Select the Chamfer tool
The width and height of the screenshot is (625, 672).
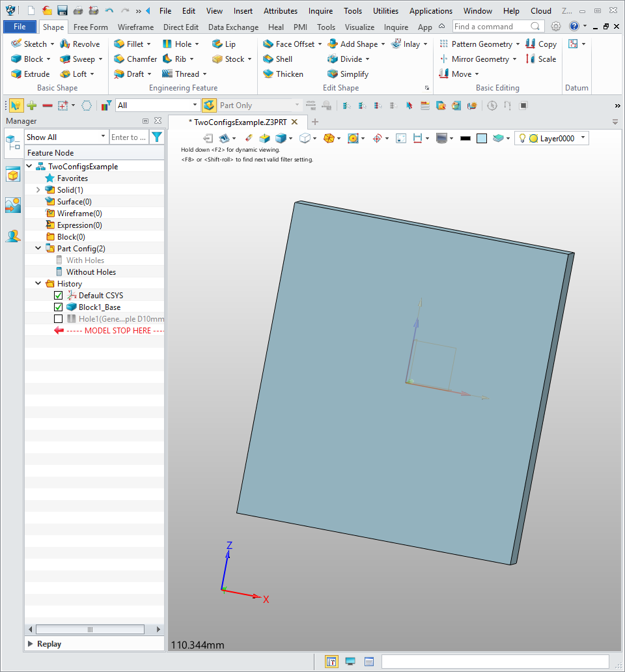135,59
